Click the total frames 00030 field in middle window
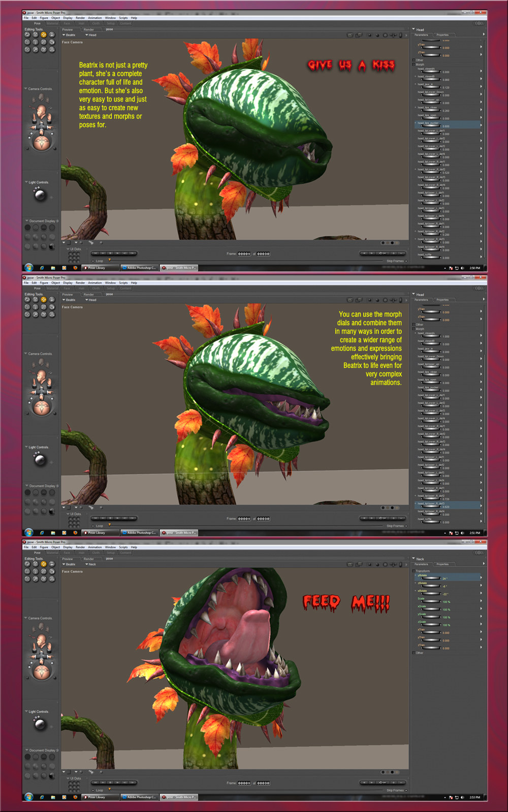508x812 pixels. [263, 519]
